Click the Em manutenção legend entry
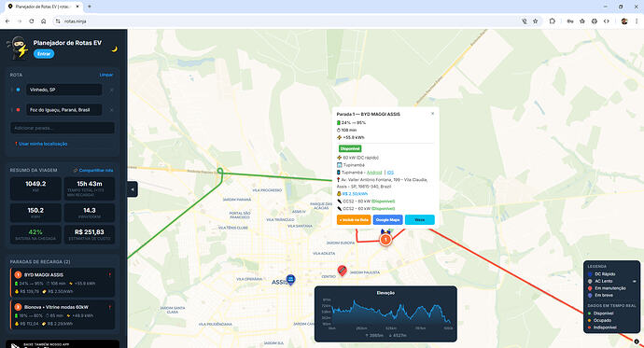 point(607,288)
